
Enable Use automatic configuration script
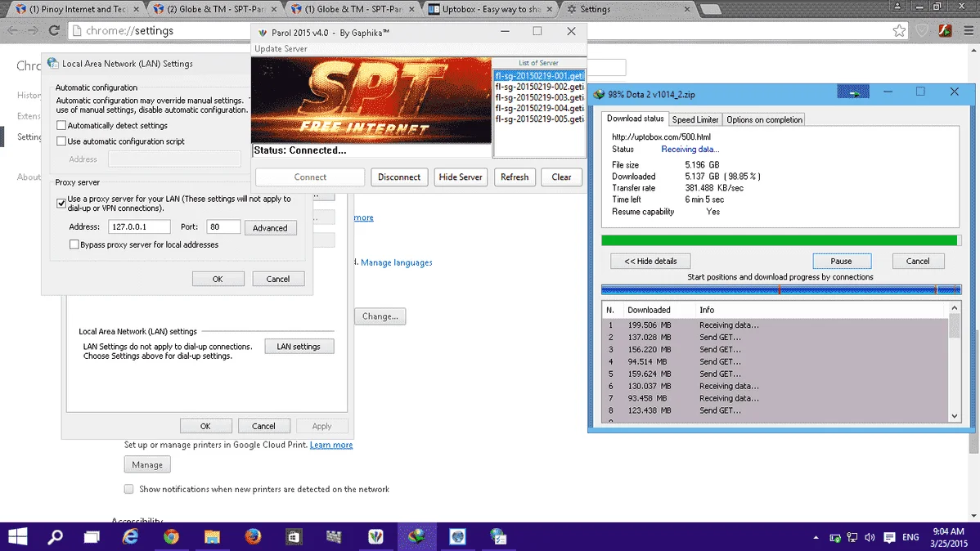(x=61, y=141)
